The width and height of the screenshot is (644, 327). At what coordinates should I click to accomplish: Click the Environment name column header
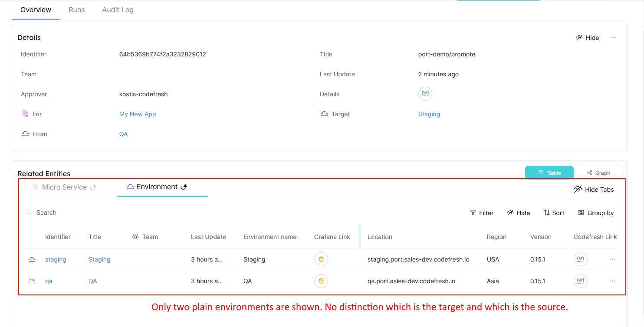(270, 237)
